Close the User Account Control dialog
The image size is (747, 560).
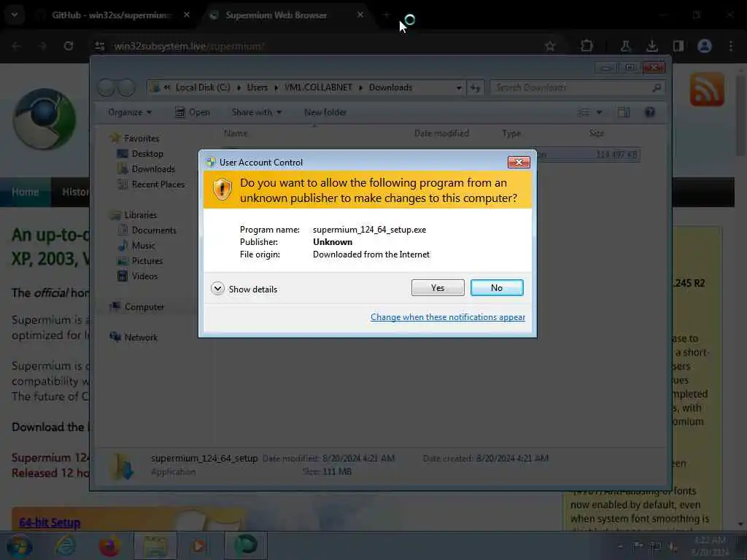click(519, 163)
